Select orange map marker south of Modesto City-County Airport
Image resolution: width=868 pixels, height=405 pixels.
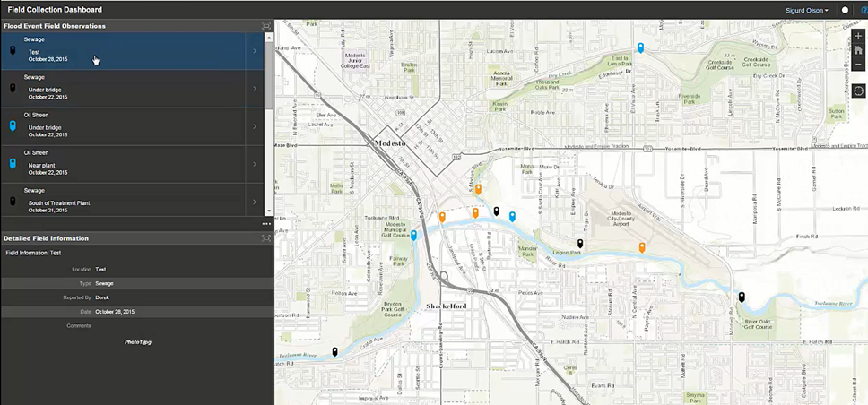point(642,247)
